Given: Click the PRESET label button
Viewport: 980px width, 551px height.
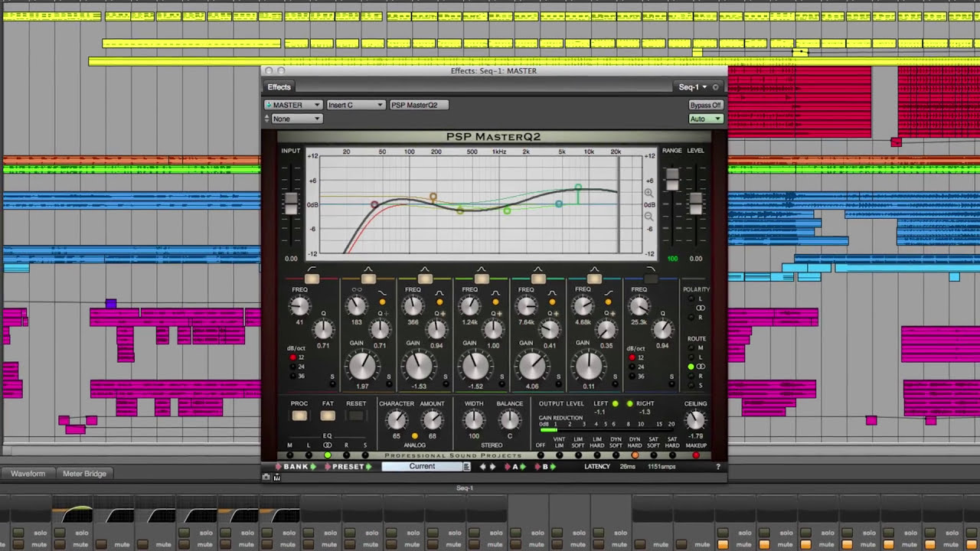Looking at the screenshot, I should [348, 467].
